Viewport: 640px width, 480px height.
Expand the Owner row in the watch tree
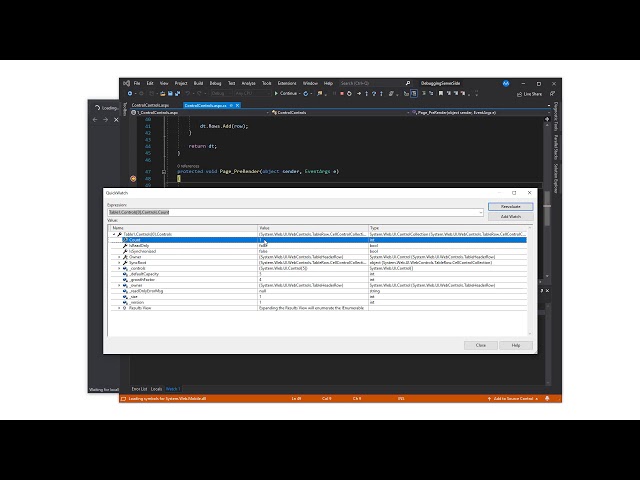click(x=118, y=257)
